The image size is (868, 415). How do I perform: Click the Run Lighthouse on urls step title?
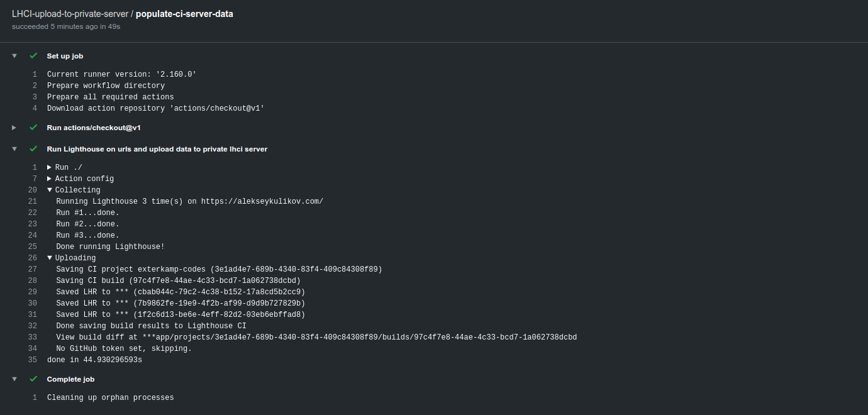click(157, 149)
